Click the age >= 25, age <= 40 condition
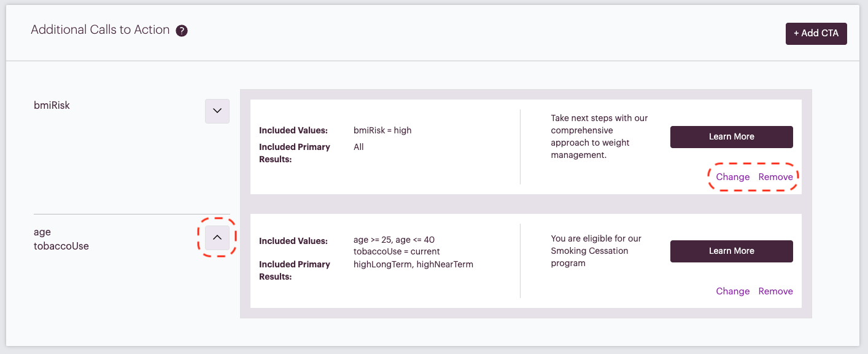868x354 pixels. [394, 240]
